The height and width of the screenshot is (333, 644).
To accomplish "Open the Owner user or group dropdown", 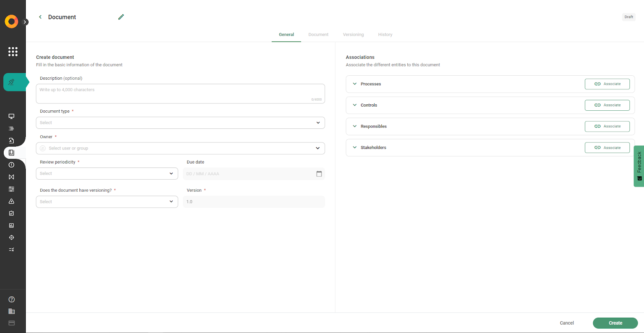I will click(180, 148).
